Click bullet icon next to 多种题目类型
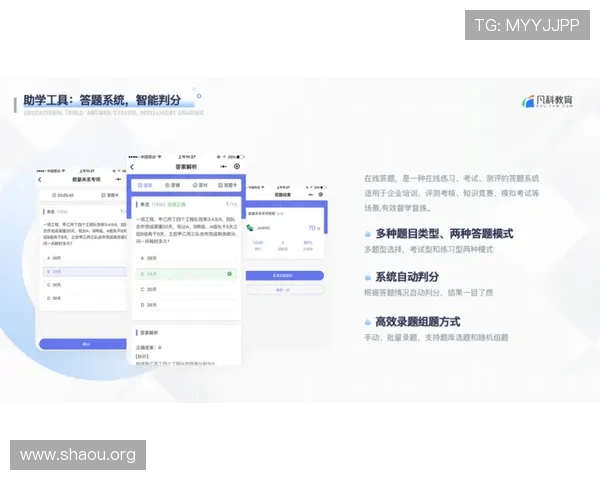Screen dimensions: 600x480 (x=368, y=234)
